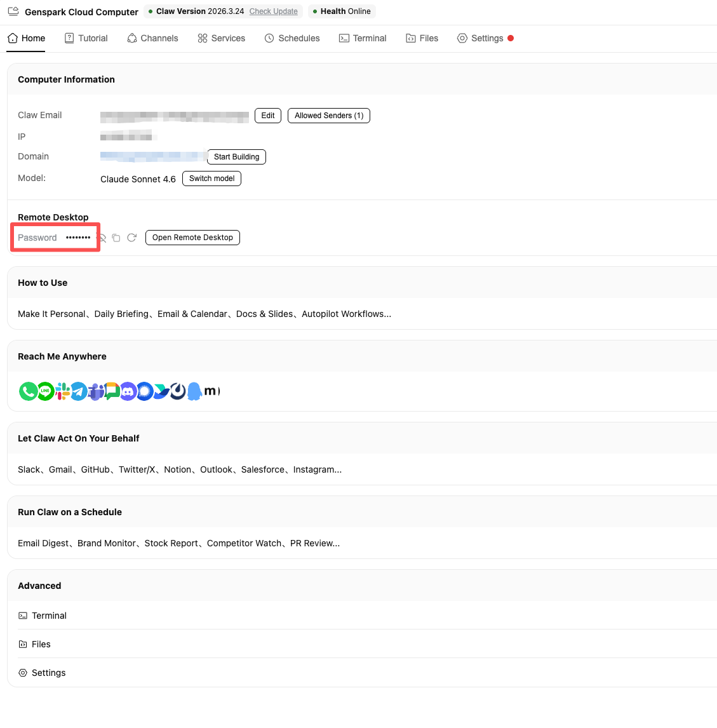The height and width of the screenshot is (728, 717).
Task: Click the Stock Report schedule text
Action: click(x=171, y=543)
